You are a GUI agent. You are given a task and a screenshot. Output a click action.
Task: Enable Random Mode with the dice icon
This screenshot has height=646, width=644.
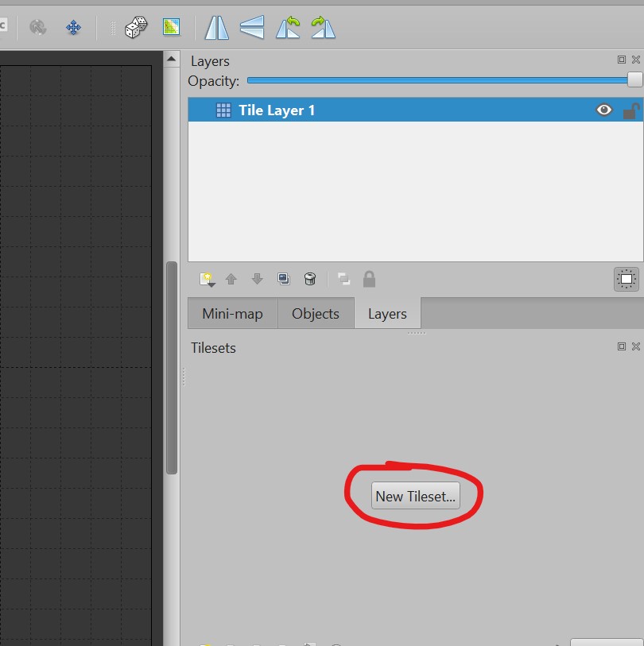(136, 28)
